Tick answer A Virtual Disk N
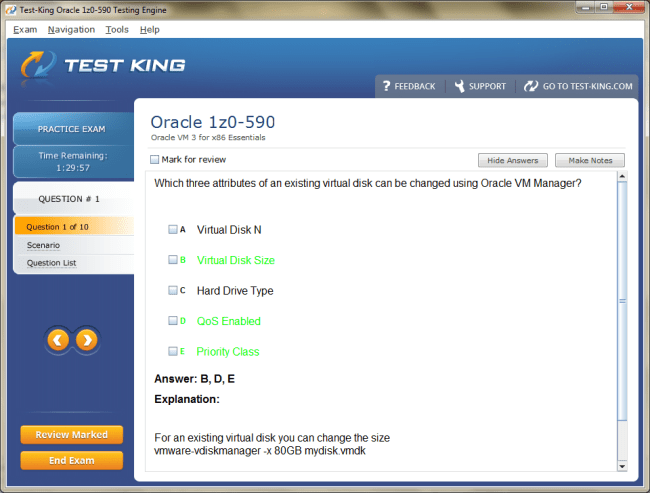650x493 pixels. 172,229
